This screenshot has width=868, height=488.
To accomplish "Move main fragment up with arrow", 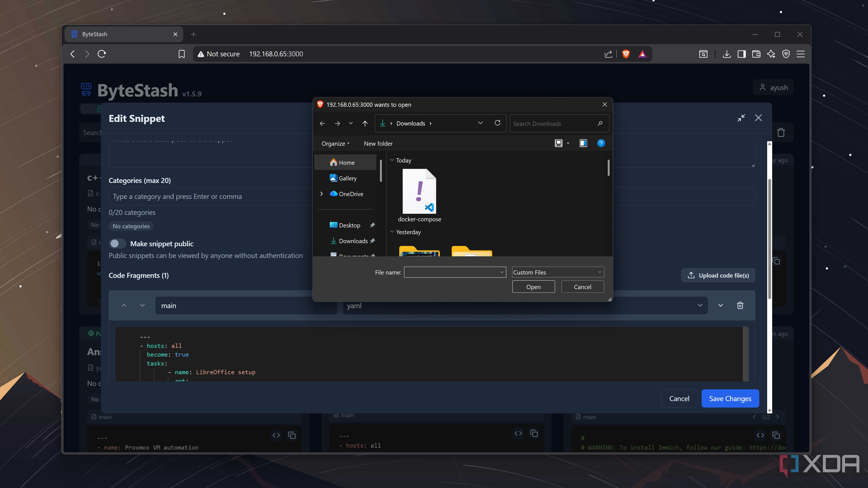I will [x=124, y=305].
